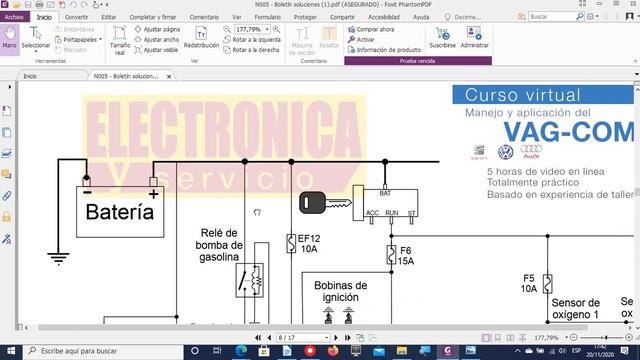Open the Proteger ribbon tab

(x=305, y=17)
